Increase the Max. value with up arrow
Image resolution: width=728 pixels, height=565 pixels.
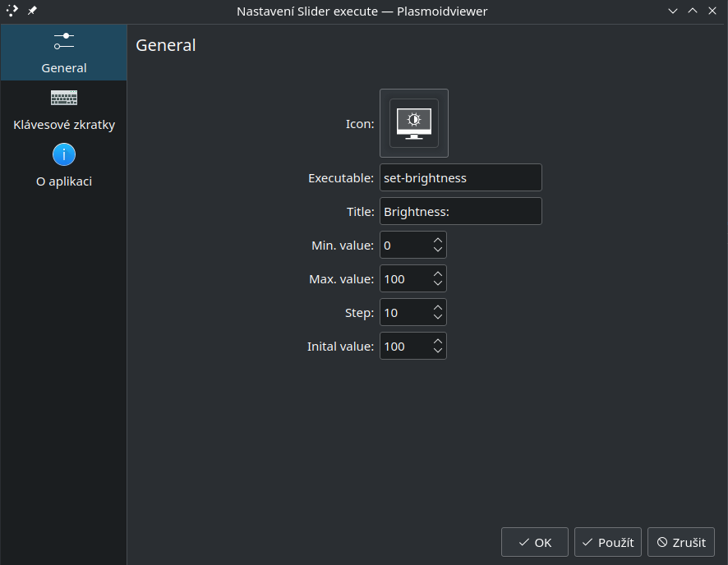[437, 274]
